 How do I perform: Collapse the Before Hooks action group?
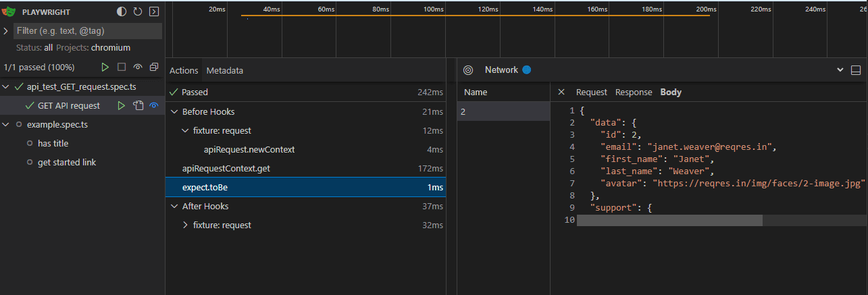174,111
